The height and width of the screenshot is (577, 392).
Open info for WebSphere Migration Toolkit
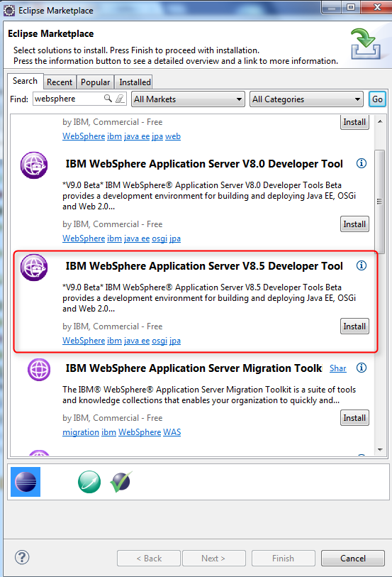(x=362, y=368)
